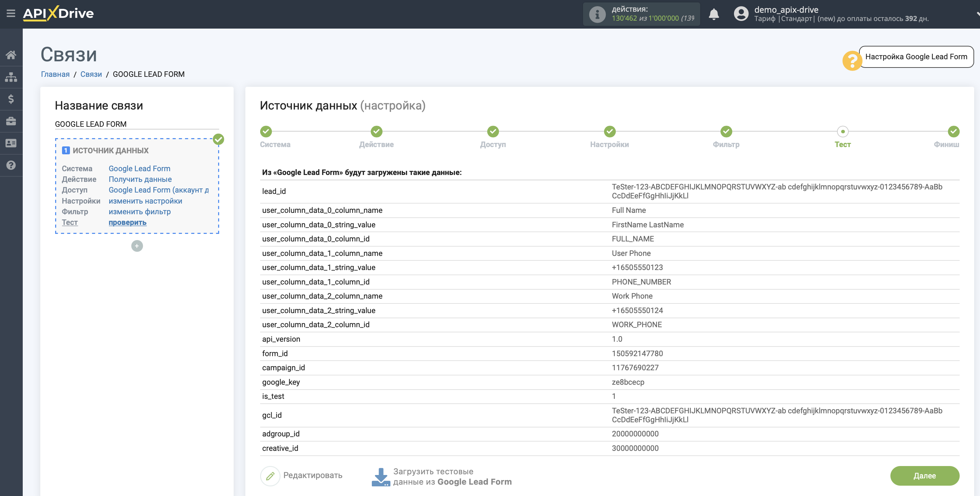
Task: Click the Получить данные link
Action: 140,179
